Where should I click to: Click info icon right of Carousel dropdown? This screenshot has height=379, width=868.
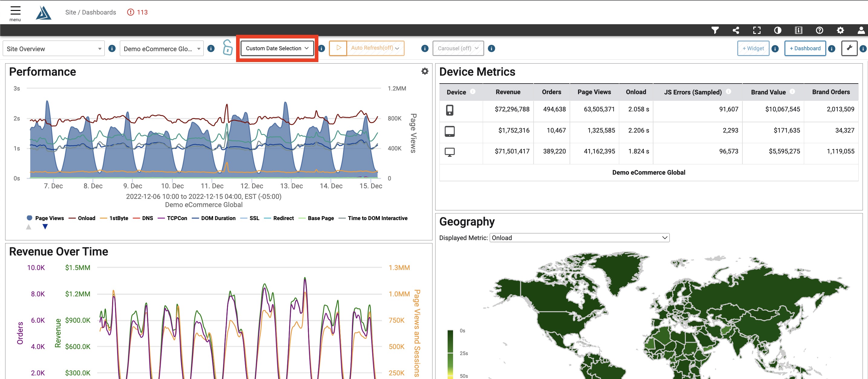[x=491, y=48]
